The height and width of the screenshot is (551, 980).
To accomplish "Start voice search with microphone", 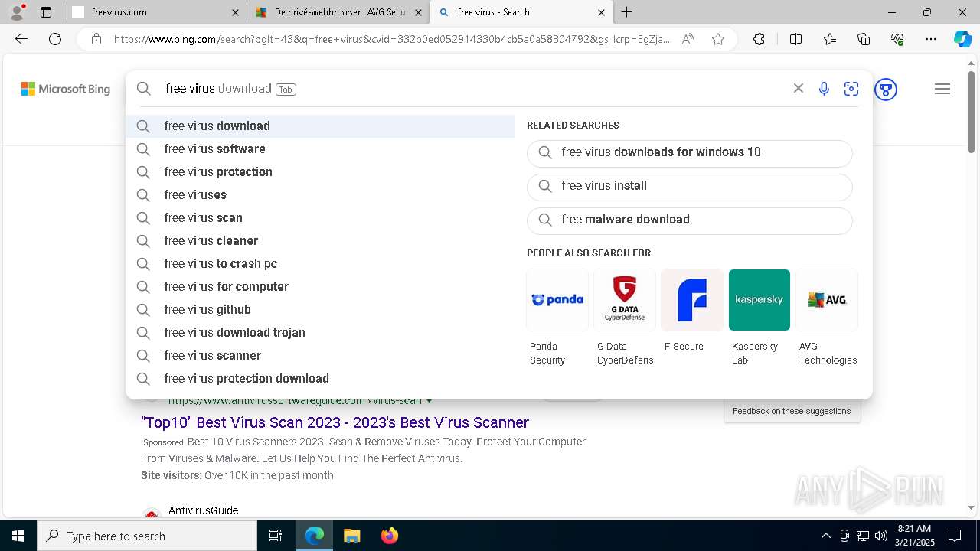I will point(824,89).
